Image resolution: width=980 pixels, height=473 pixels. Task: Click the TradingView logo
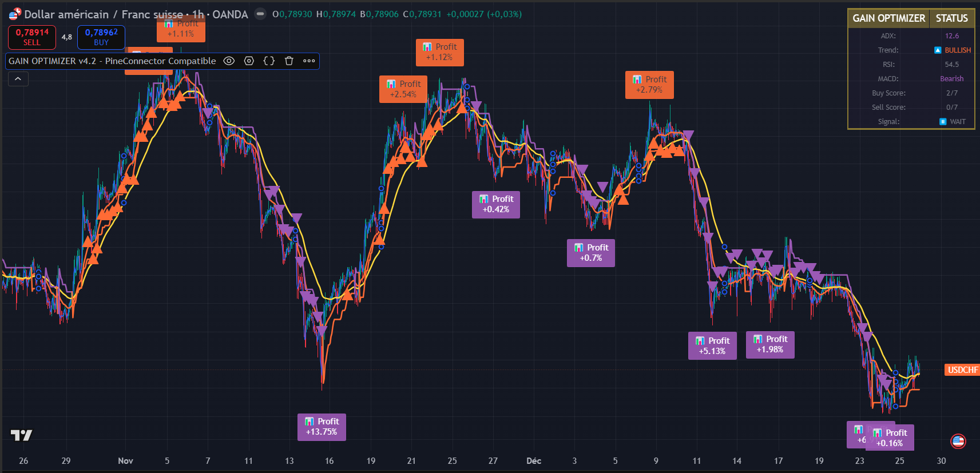click(x=22, y=436)
